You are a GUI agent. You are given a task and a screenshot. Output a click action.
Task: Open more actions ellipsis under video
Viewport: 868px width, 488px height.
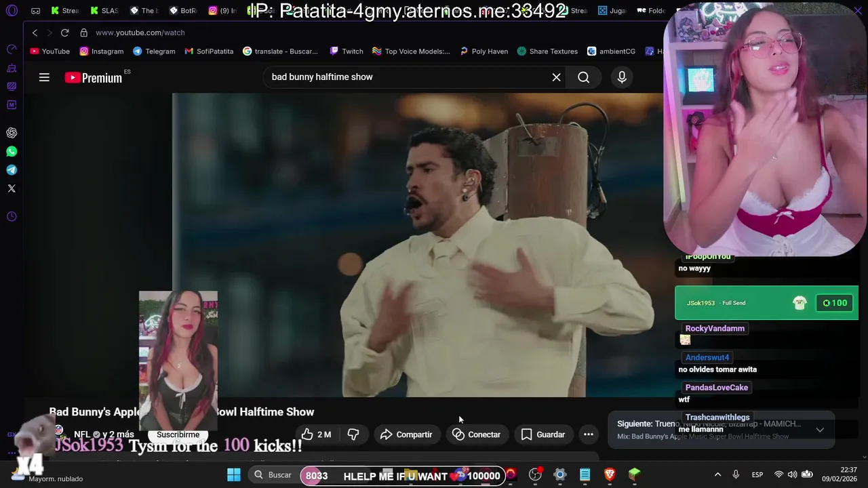(589, 434)
